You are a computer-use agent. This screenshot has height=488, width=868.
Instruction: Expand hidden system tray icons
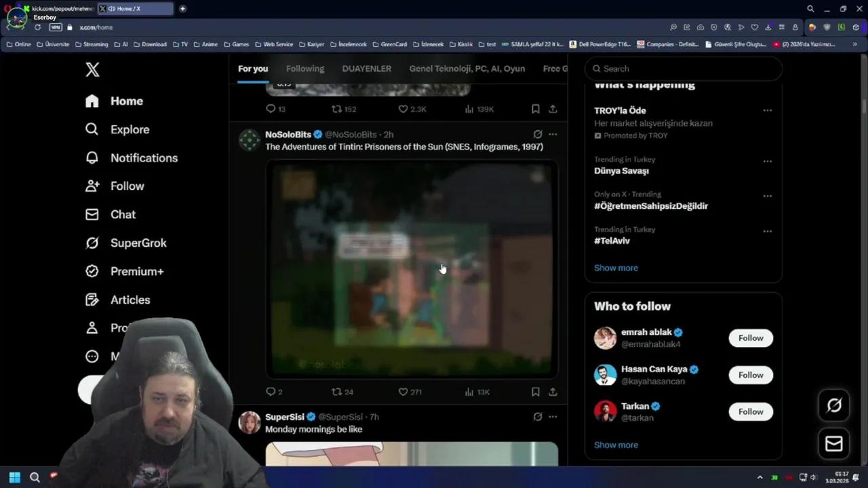coord(759,477)
